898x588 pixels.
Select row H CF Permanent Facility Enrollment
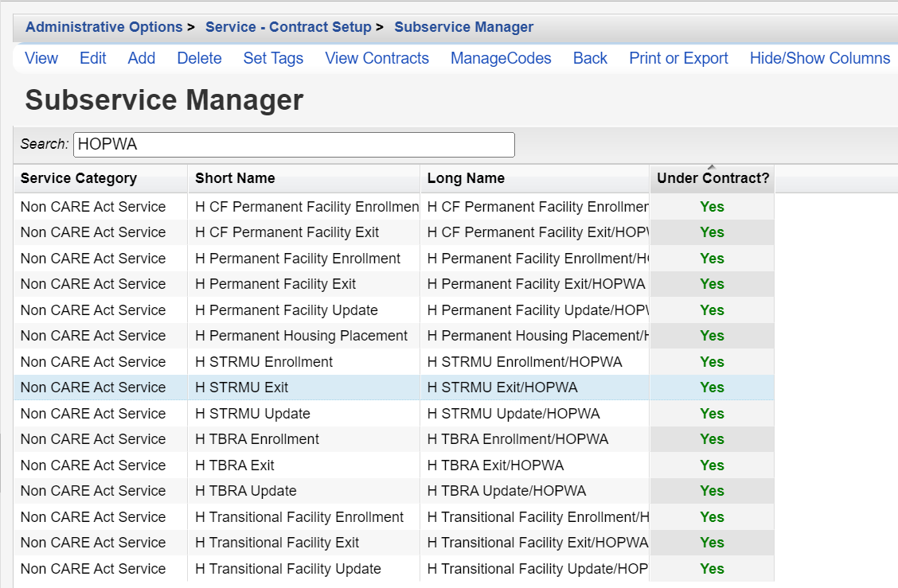click(x=394, y=207)
